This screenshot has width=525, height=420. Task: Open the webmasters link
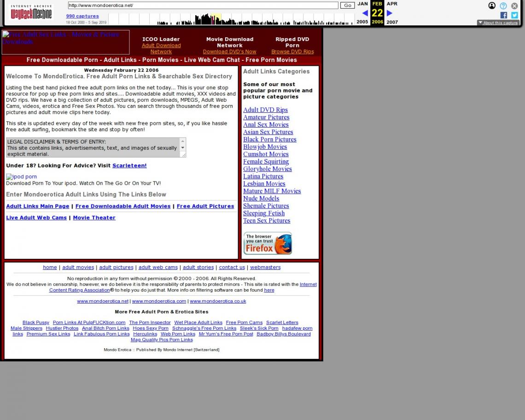click(x=265, y=267)
